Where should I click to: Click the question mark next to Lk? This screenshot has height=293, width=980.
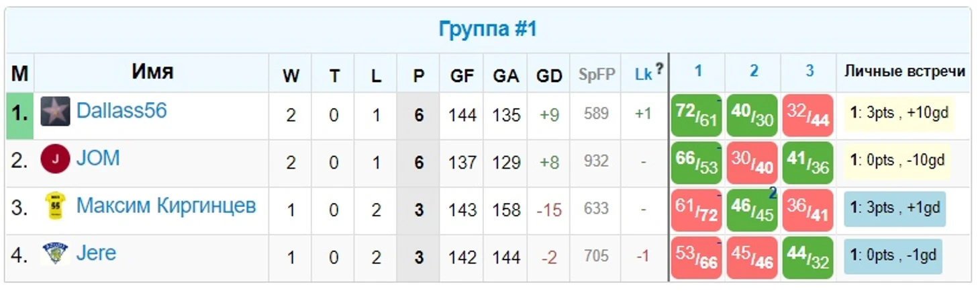pos(659,68)
